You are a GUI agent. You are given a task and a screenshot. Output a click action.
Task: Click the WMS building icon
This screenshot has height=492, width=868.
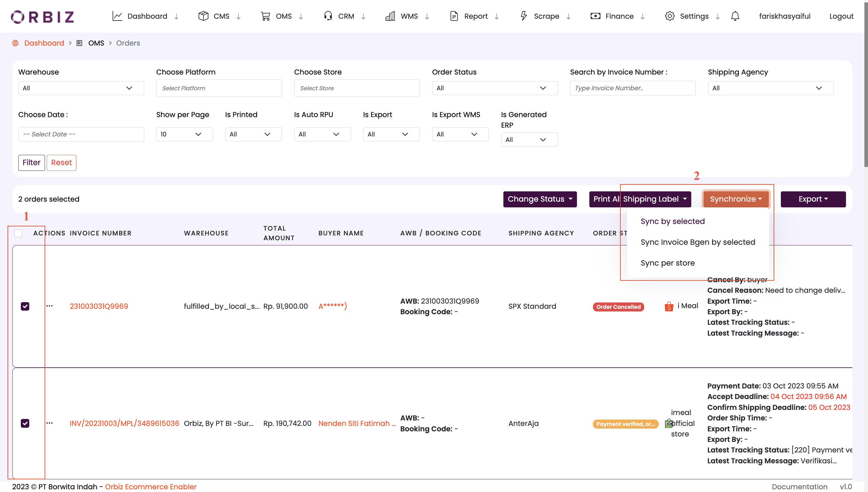(x=390, y=16)
